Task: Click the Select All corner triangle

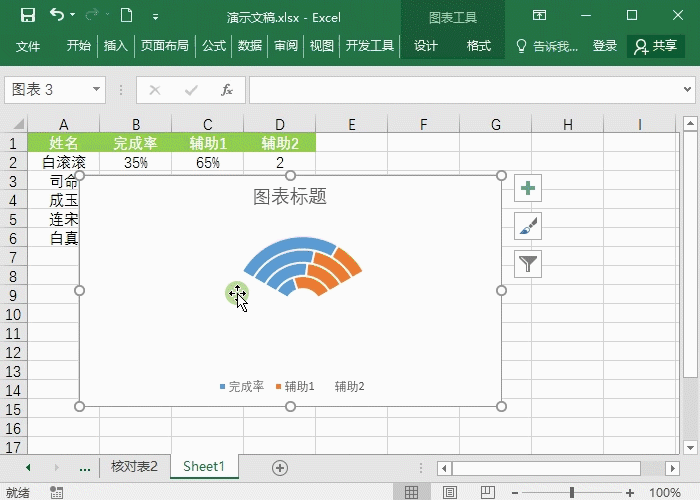Action: click(17, 124)
